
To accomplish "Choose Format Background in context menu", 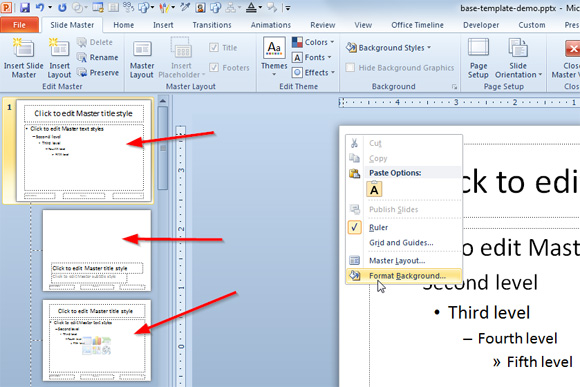I will pos(404,276).
